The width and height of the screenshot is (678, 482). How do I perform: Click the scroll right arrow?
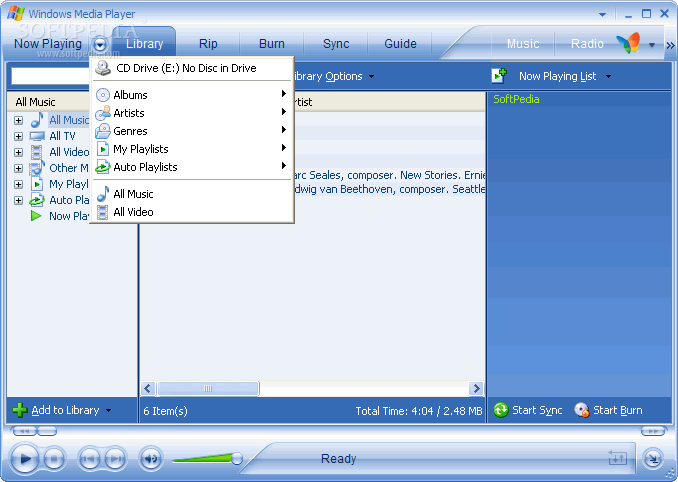tap(476, 388)
